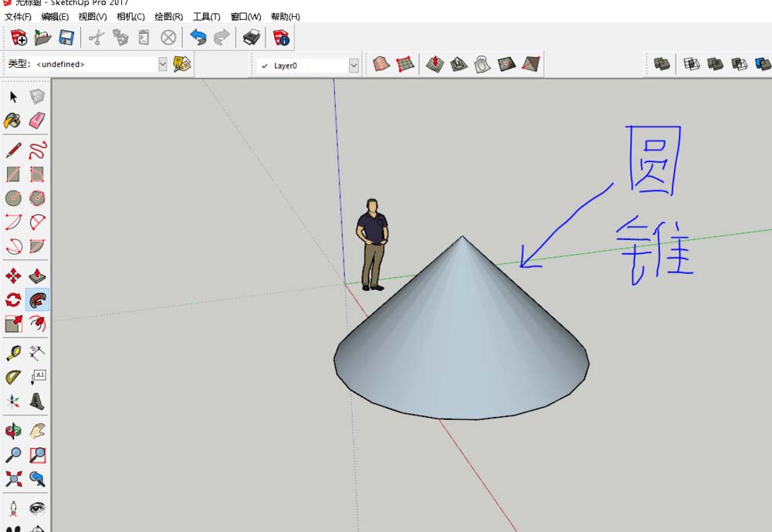Click the Outer Shell solid tool
The height and width of the screenshot is (532, 772).
(662, 64)
